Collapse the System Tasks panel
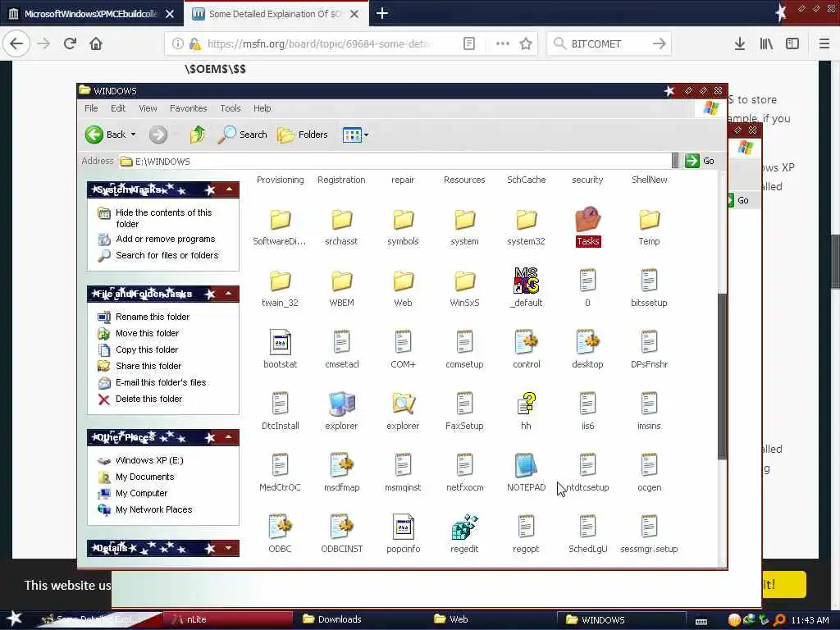 [230, 189]
